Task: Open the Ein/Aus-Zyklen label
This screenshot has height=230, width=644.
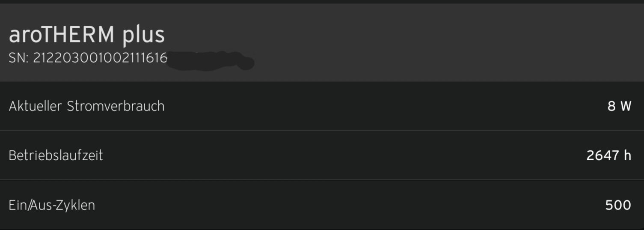Action: click(52, 205)
